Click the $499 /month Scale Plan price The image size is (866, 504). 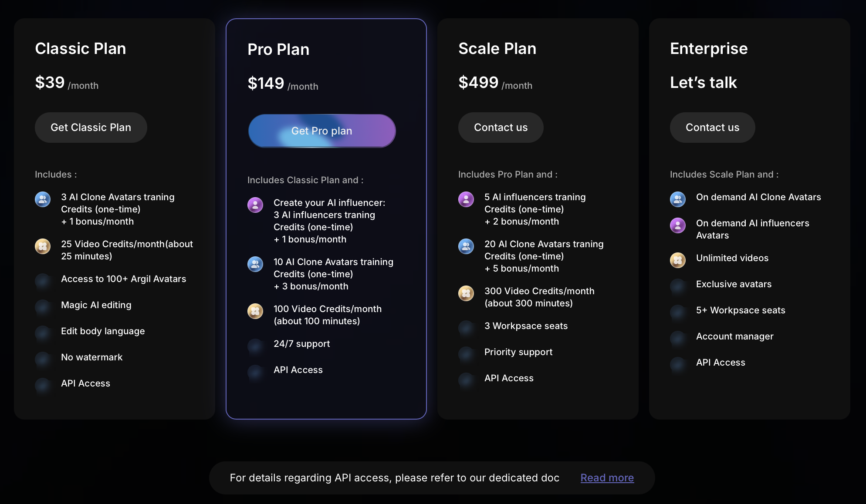495,83
